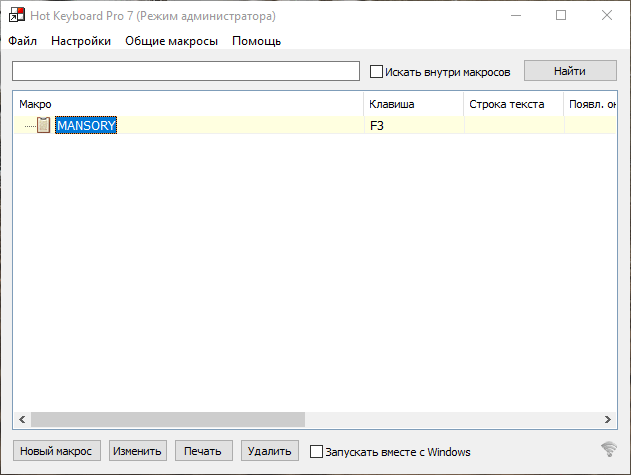Click the Найти button
This screenshot has width=631, height=475.
point(570,71)
